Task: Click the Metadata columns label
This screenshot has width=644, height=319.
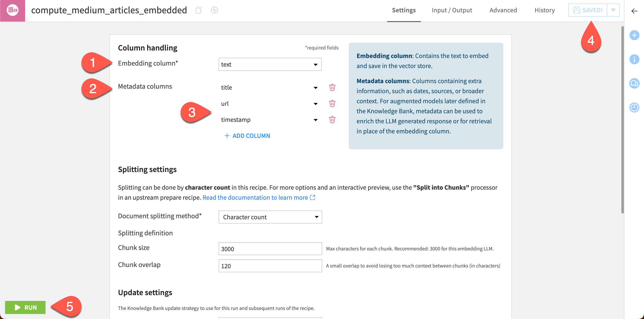Action: point(145,86)
